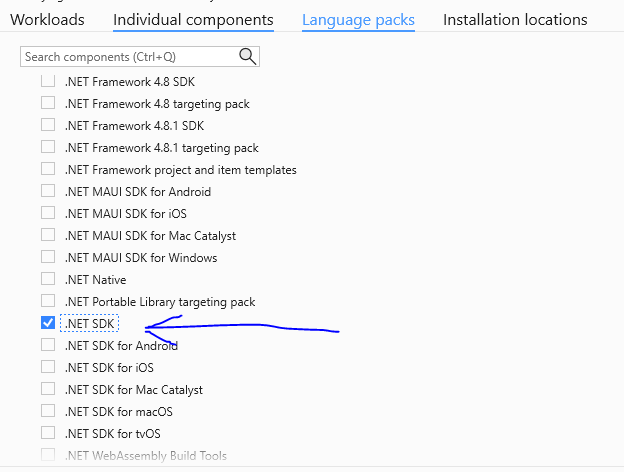Uncheck the .NET SDK checkbox

click(48, 323)
